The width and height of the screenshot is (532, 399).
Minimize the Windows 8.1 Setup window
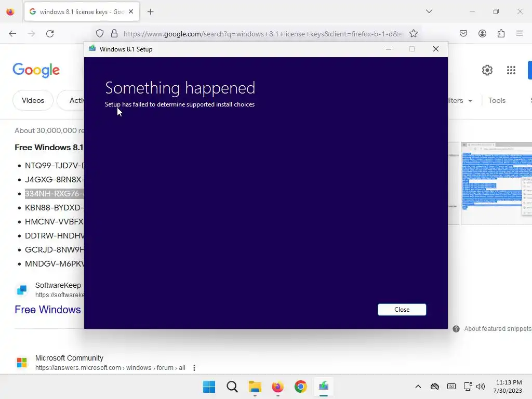point(389,49)
